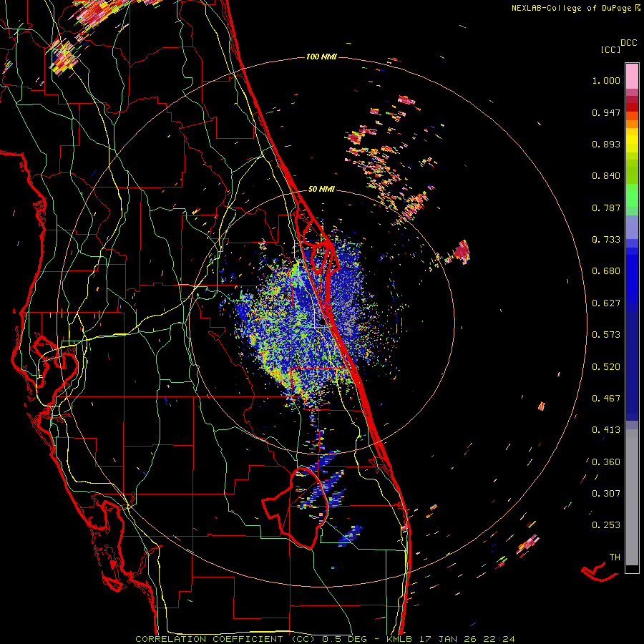Click the CORRELATION COEFFICIENT (CC) product title
Image resolution: width=644 pixels, height=644 pixels.
tap(225, 639)
